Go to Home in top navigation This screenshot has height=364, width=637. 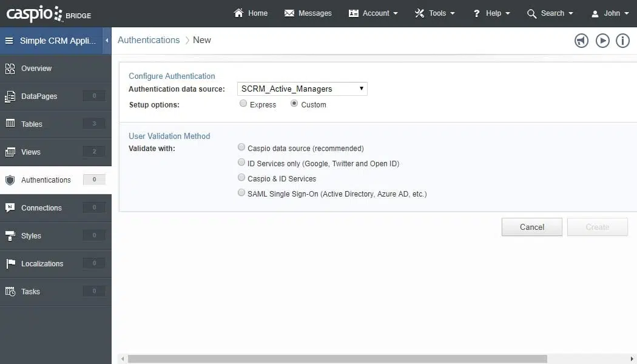tap(251, 13)
